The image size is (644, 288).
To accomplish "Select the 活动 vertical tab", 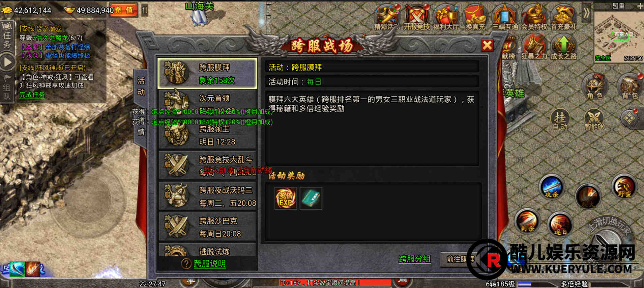I will pos(141,86).
